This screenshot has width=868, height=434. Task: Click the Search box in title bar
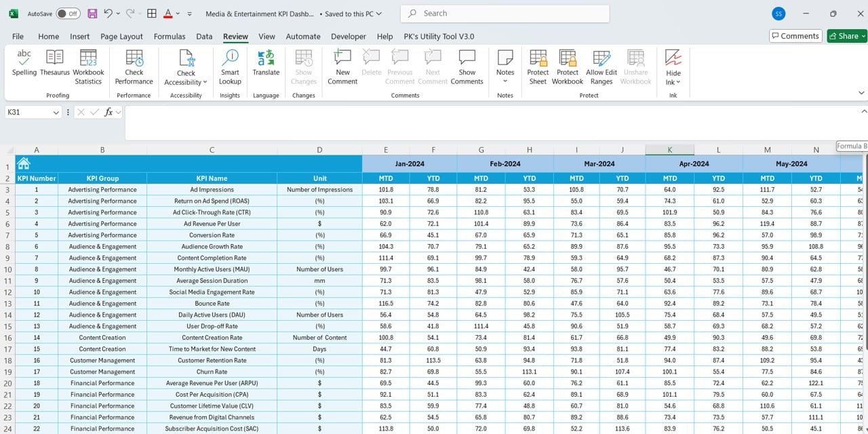(505, 14)
